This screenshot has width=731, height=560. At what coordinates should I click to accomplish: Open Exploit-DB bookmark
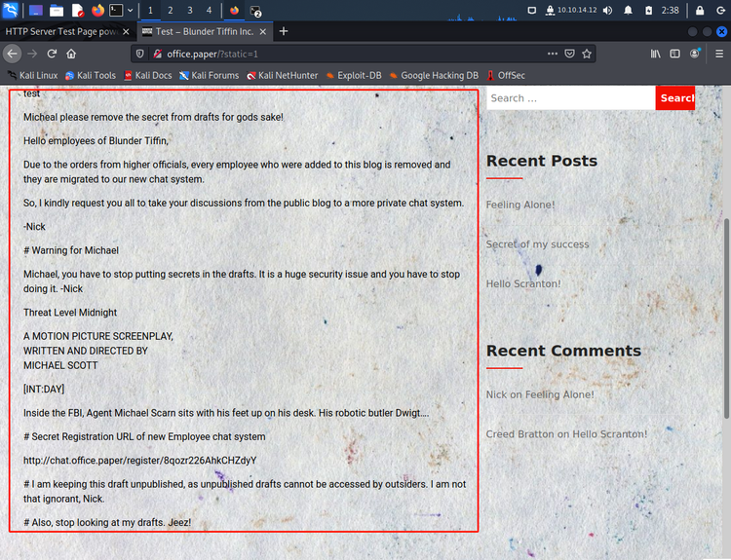click(354, 75)
